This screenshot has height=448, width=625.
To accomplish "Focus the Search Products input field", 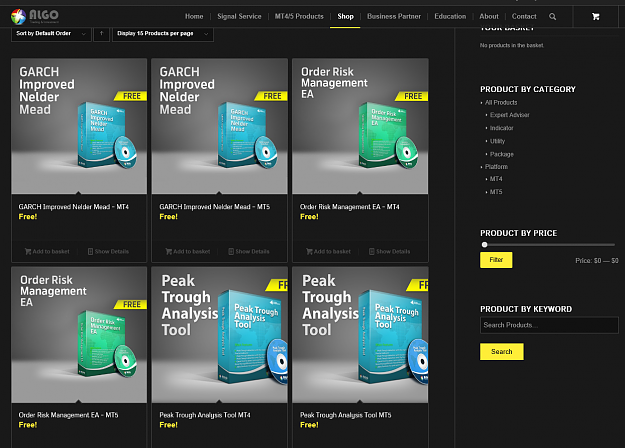I will click(x=549, y=325).
